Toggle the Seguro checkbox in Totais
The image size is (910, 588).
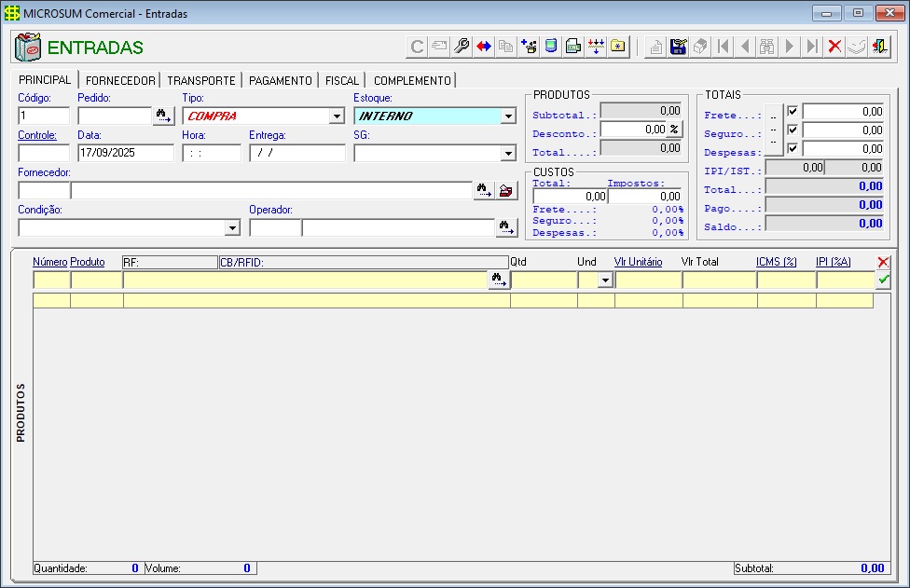[793, 130]
